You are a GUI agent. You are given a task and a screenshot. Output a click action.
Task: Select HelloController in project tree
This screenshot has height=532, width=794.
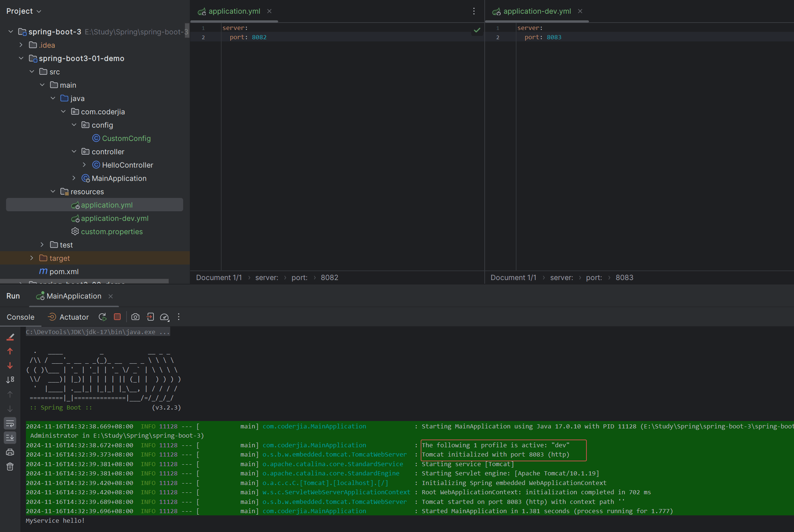point(127,165)
